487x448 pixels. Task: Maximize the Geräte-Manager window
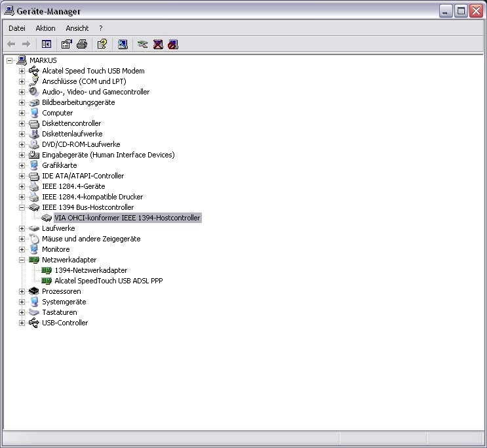tap(461, 11)
